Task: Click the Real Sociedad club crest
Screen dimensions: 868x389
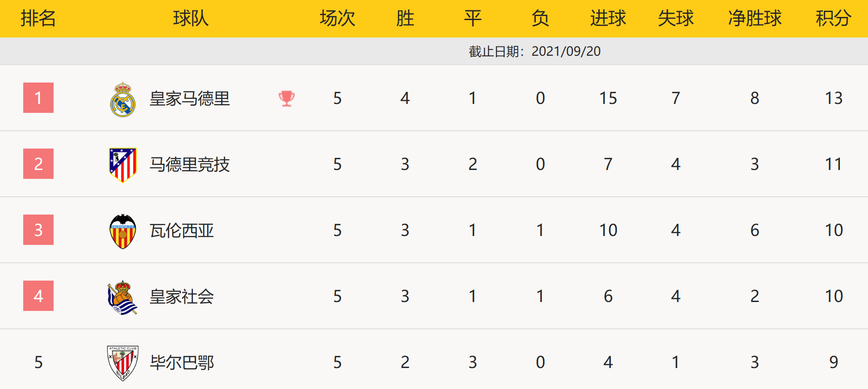Action: tap(122, 297)
